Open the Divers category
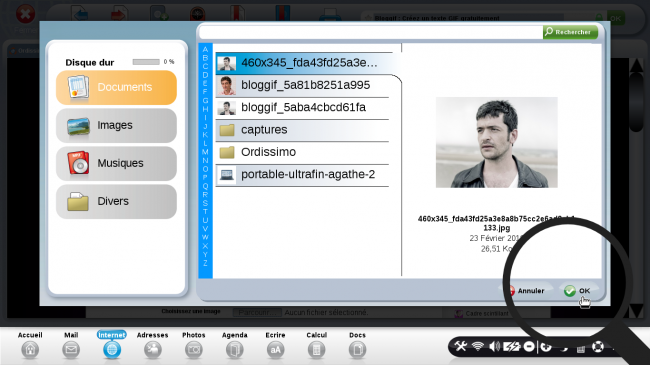650x365 pixels. pos(116,202)
